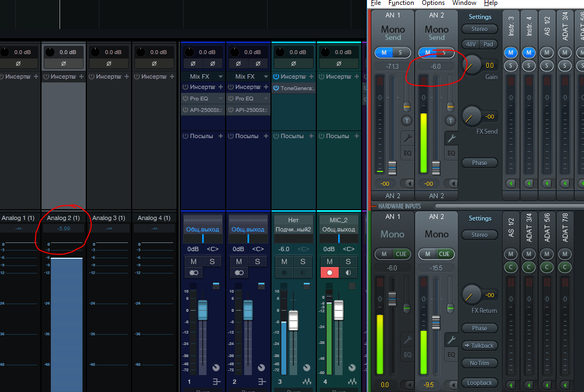
Task: Expand AN 2 CUE strip with bottom arrow
Action: point(452,384)
